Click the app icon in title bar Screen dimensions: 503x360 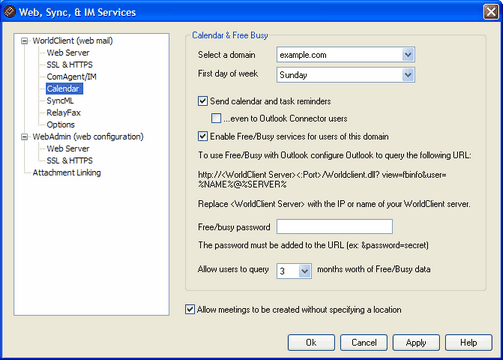tap(9, 12)
